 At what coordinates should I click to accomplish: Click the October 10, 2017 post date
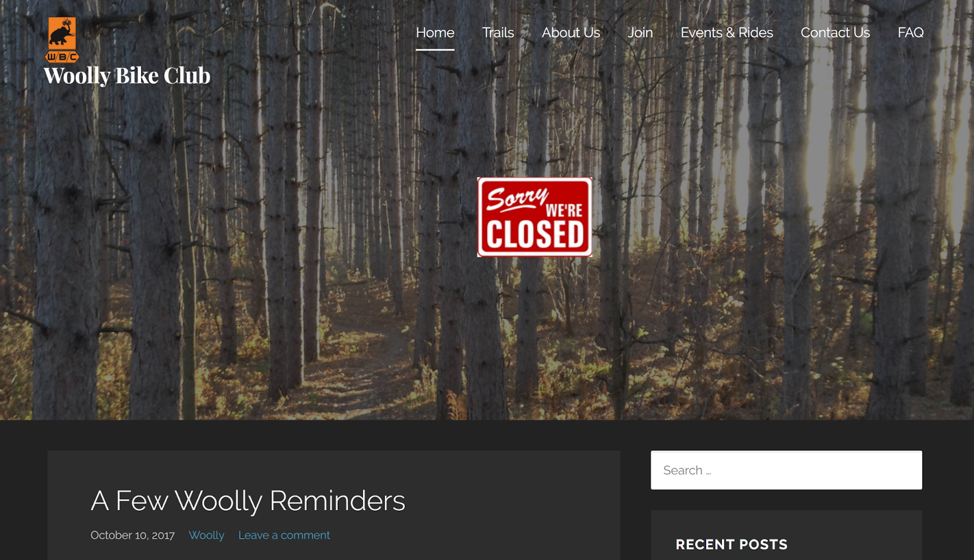pyautogui.click(x=133, y=535)
